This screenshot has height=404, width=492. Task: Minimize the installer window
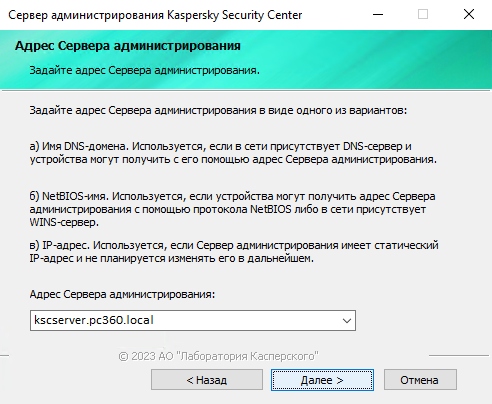pos(378,14)
